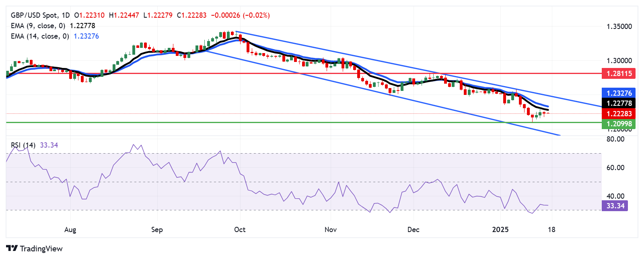Click the black 1.22778 EMA price tag
Screen dimensions: 644x259
pos(619,103)
